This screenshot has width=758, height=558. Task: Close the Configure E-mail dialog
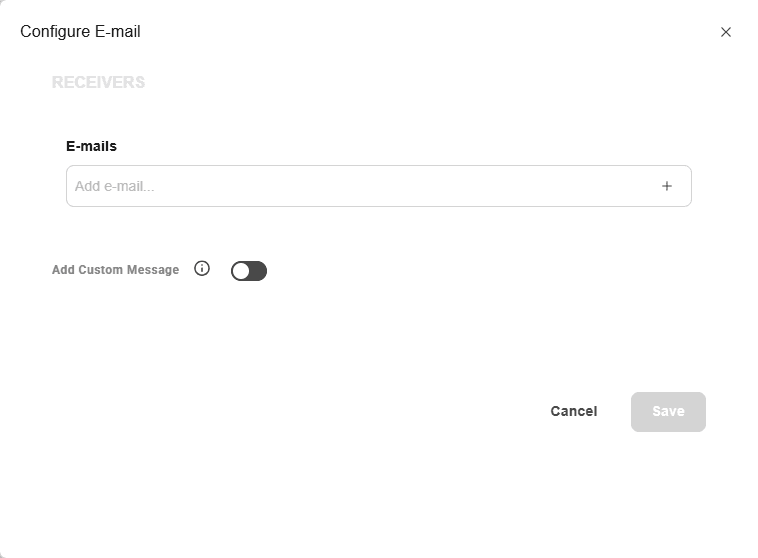[x=726, y=32]
